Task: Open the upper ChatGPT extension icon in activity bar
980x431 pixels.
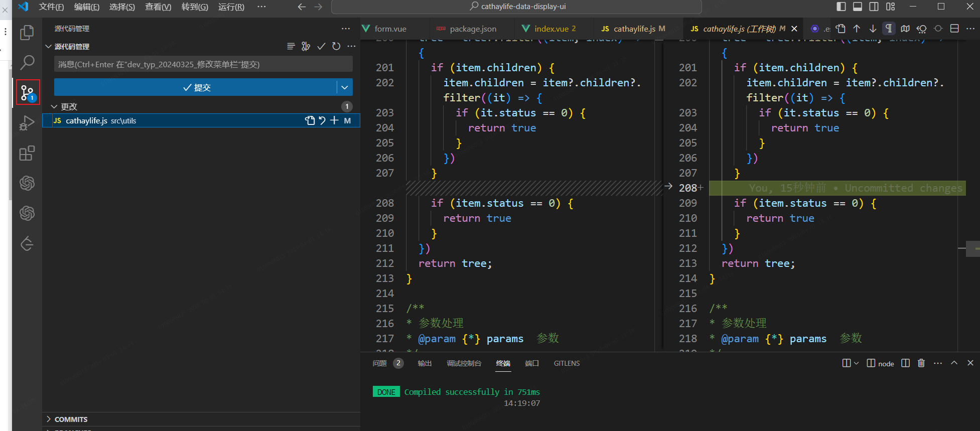Action: (x=27, y=183)
